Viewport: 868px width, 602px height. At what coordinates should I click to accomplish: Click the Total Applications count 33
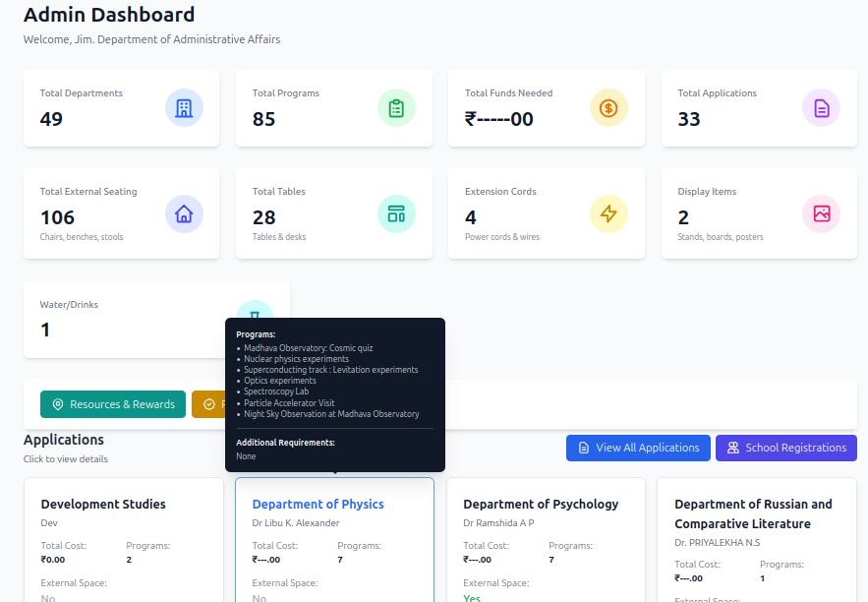click(689, 119)
